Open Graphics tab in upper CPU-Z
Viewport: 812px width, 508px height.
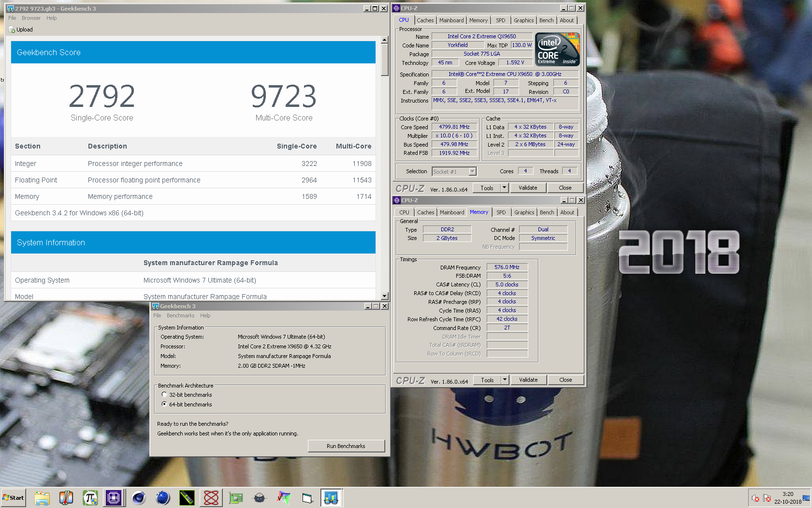[524, 20]
